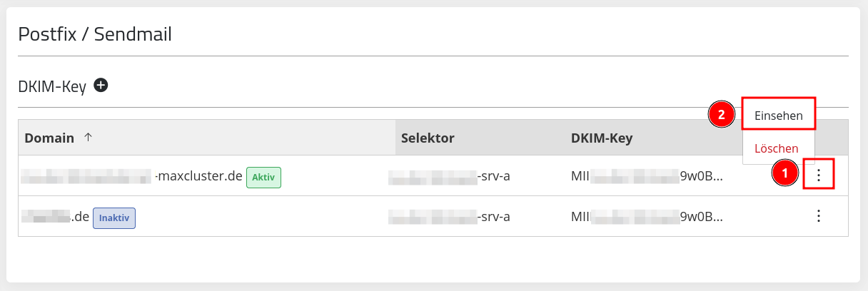Screen dimensions: 868x291
Task: Click the second row's srv-a selector value
Action: click(449, 217)
